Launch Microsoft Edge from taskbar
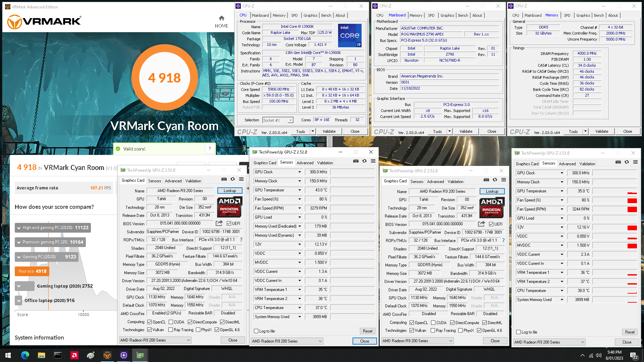644x362 pixels. tap(25, 355)
